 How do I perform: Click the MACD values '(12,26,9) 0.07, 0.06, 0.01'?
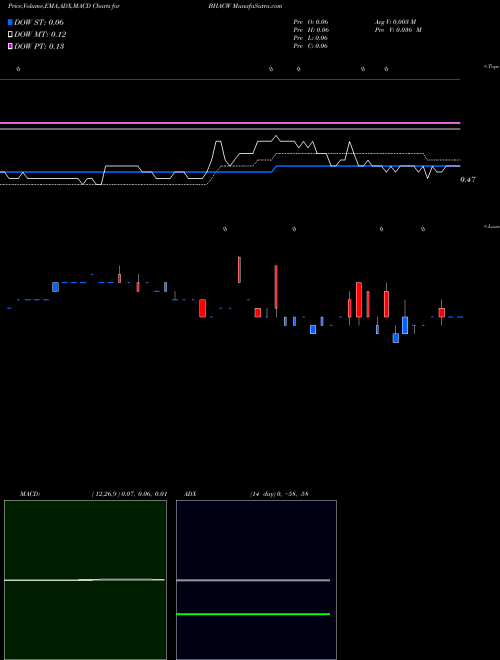point(129,494)
